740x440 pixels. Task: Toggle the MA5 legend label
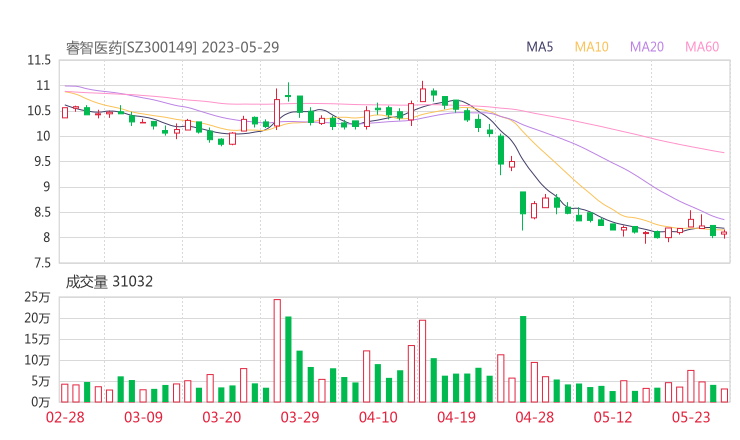[x=539, y=47]
